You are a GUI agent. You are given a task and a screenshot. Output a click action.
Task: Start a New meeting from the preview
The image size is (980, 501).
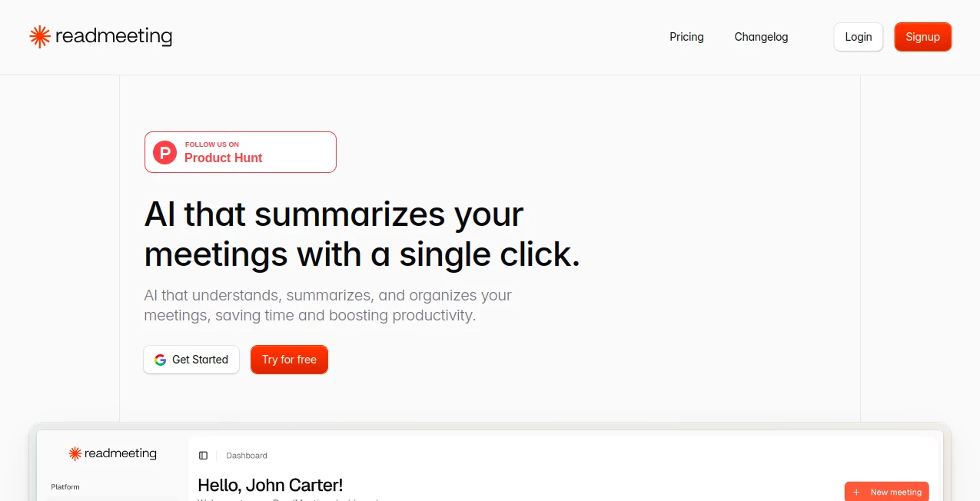(887, 492)
